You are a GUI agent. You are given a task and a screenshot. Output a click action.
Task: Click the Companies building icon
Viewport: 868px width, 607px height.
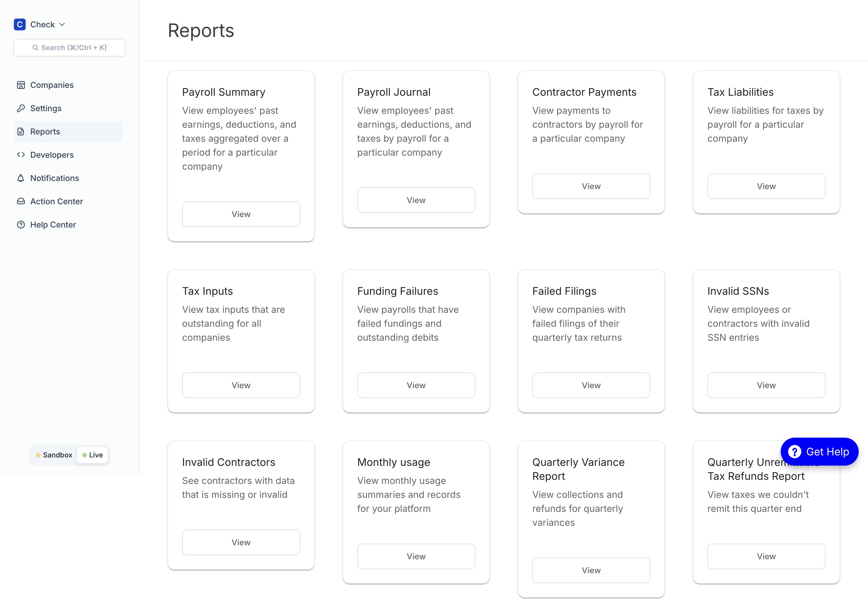21,85
